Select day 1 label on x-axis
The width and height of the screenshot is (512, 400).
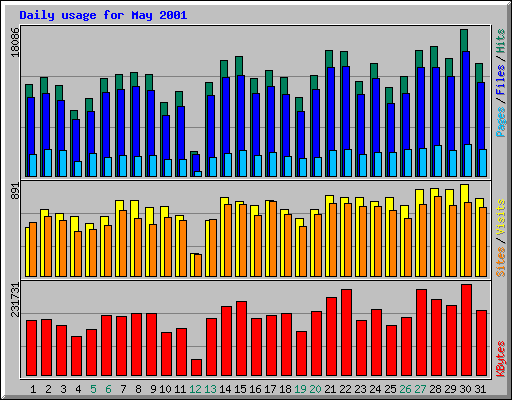(x=33, y=389)
